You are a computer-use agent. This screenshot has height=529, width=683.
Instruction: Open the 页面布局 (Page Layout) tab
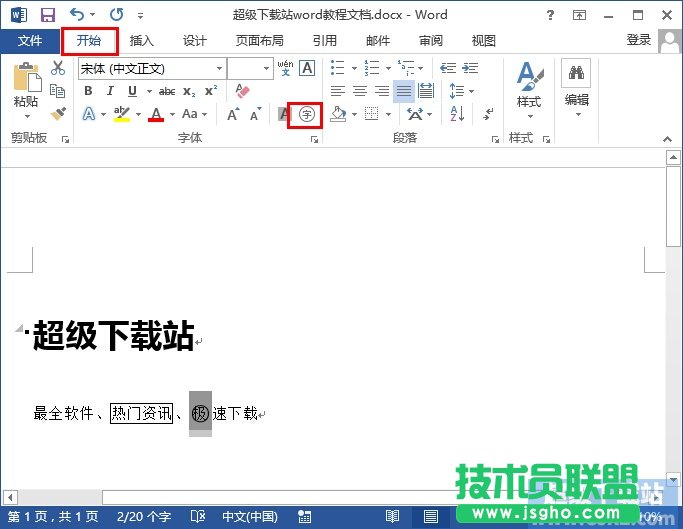[259, 41]
